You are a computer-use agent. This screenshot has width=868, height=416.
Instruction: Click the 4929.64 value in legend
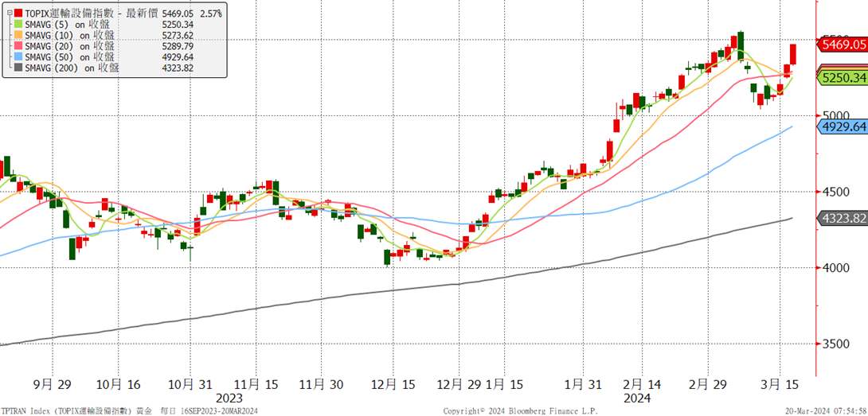(x=179, y=57)
